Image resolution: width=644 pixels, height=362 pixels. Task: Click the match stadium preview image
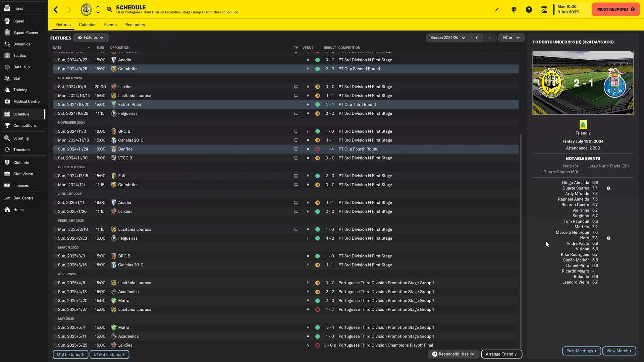point(583,83)
